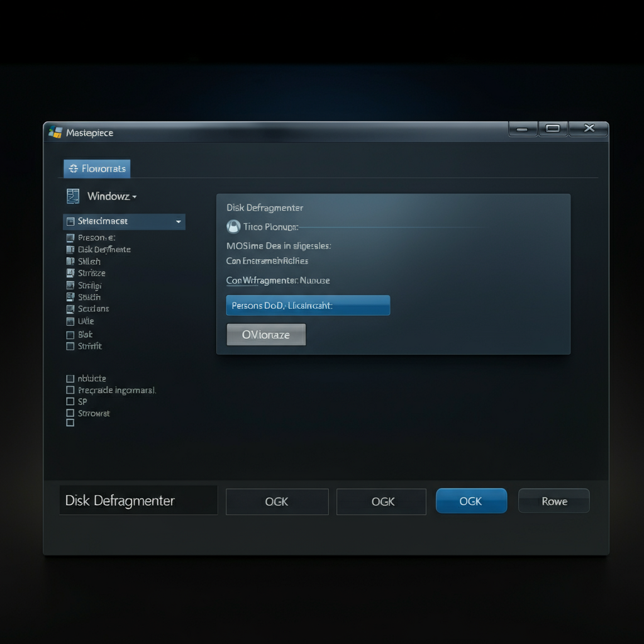
Task: Toggle the SP checkbox
Action: coord(70,401)
